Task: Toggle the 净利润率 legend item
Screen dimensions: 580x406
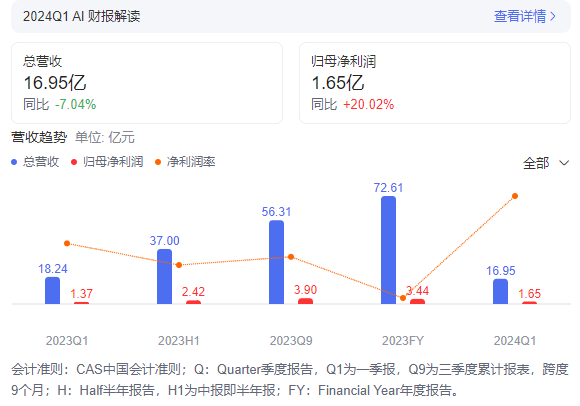Action: click(185, 162)
